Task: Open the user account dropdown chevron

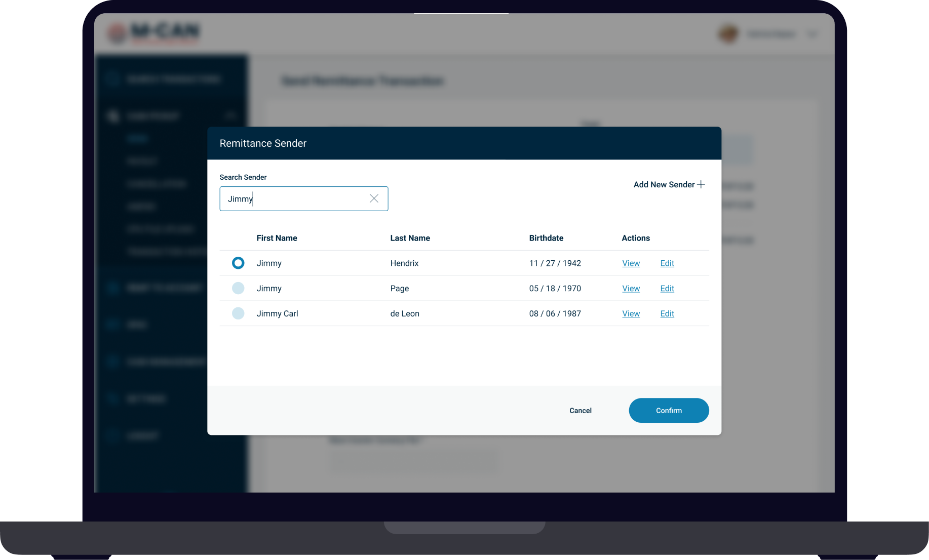Action: click(812, 34)
